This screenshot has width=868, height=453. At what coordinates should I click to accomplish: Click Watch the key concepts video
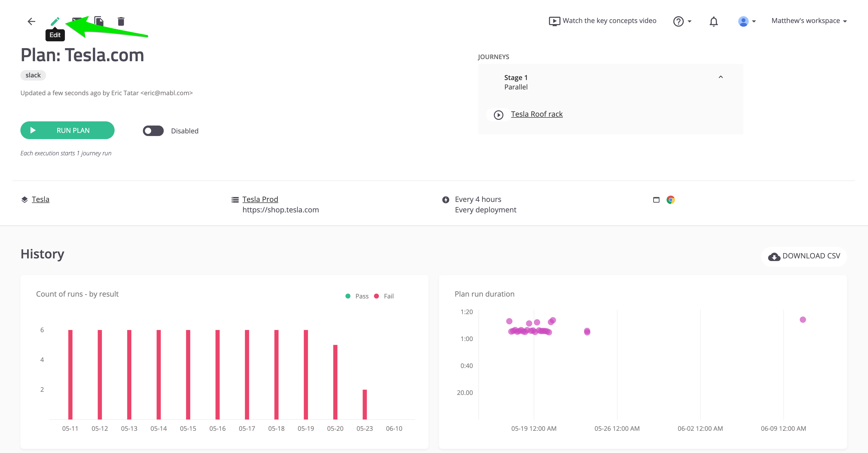(603, 21)
